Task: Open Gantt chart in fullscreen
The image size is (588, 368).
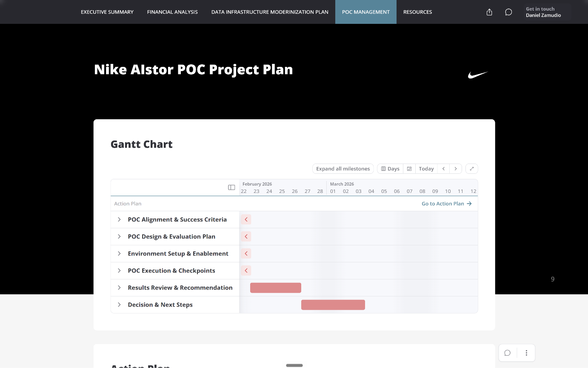Action: point(472,169)
